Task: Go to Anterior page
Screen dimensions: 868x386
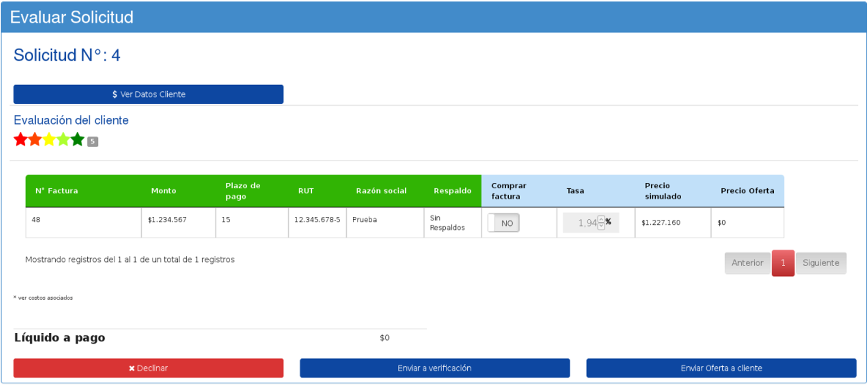Action: [748, 263]
